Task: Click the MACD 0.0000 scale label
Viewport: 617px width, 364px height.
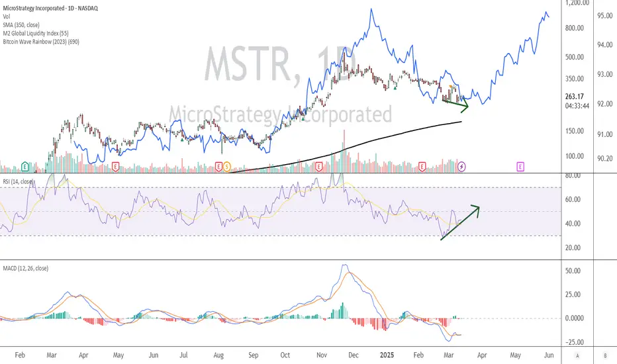Action: point(575,318)
